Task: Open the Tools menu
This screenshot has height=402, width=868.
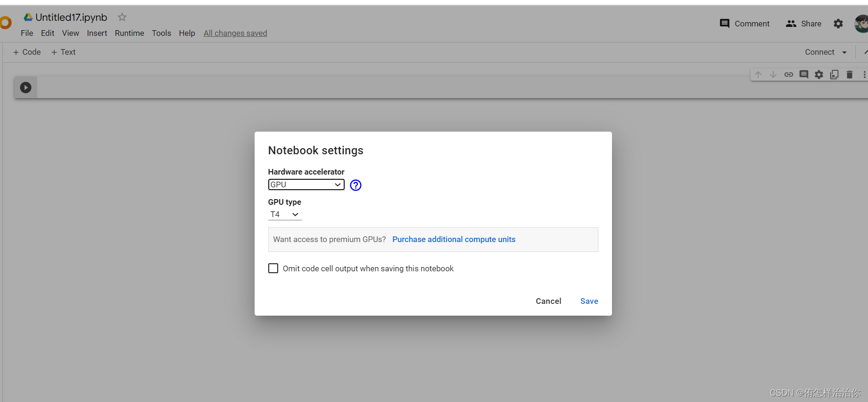Action: point(161,33)
